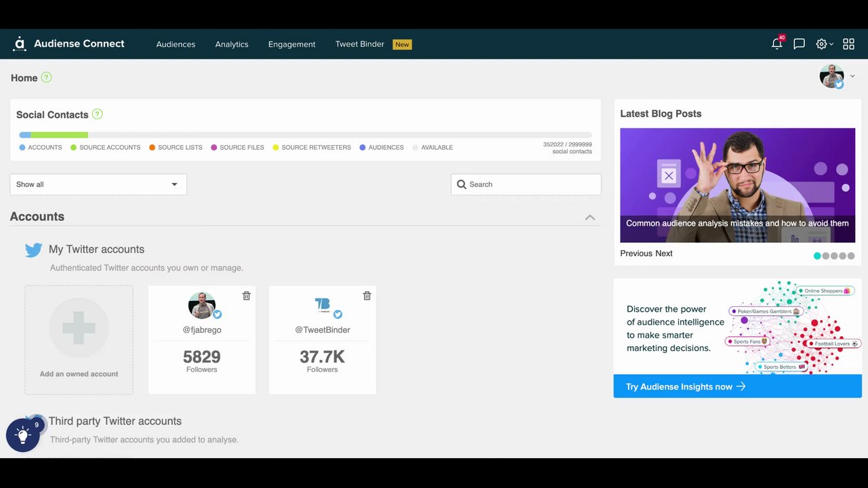Click the blog post title caption
The width and height of the screenshot is (868, 488).
(737, 223)
